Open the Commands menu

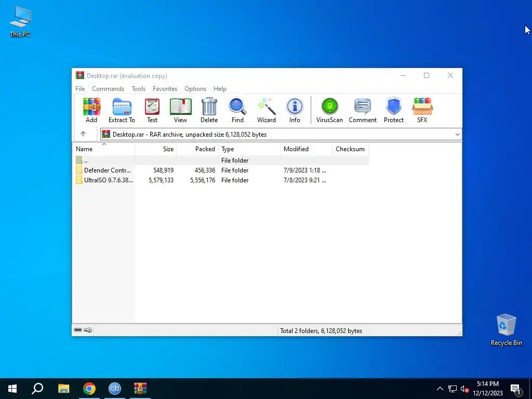tap(108, 88)
